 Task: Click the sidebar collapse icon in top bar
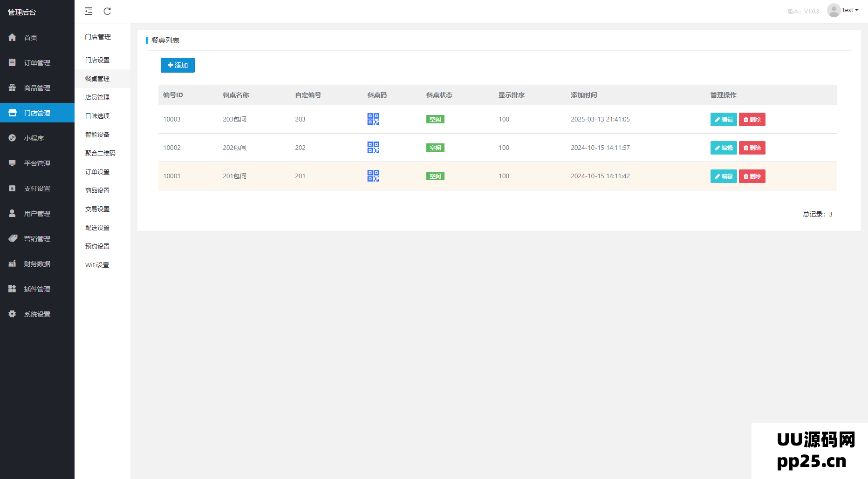click(89, 11)
